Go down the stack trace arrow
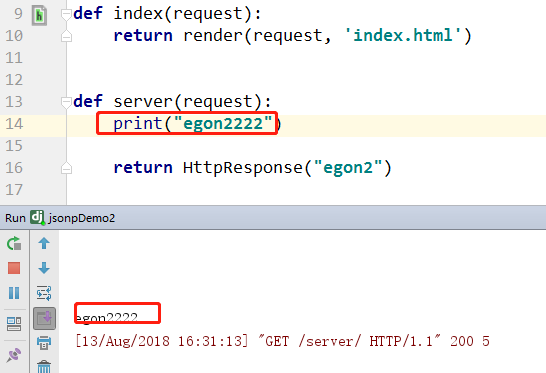This screenshot has width=546, height=373. pyautogui.click(x=44, y=268)
